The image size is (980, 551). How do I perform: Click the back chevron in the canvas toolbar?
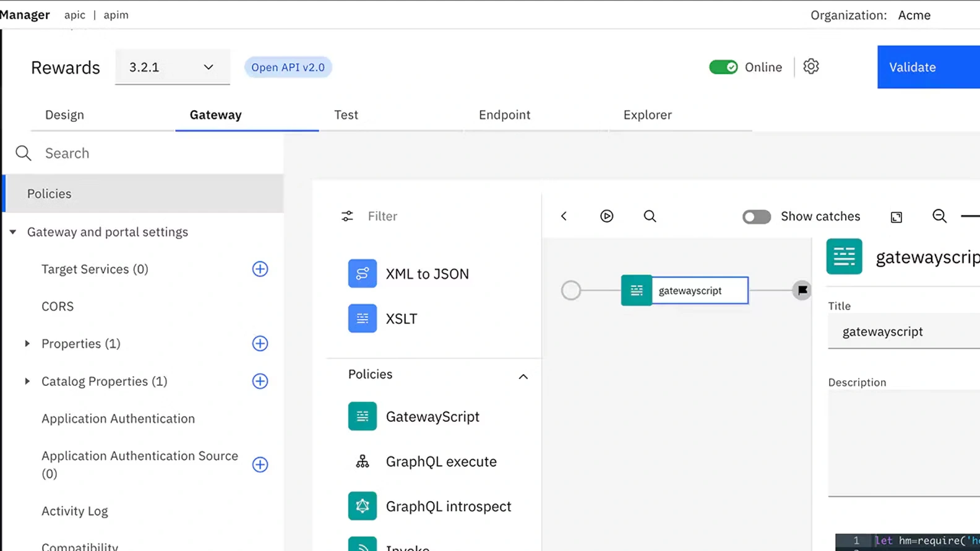564,216
